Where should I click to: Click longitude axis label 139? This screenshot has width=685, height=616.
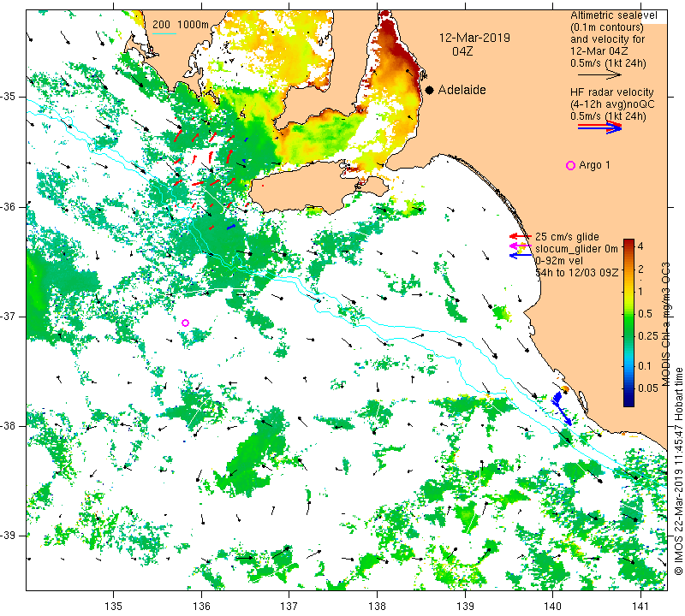click(x=465, y=606)
